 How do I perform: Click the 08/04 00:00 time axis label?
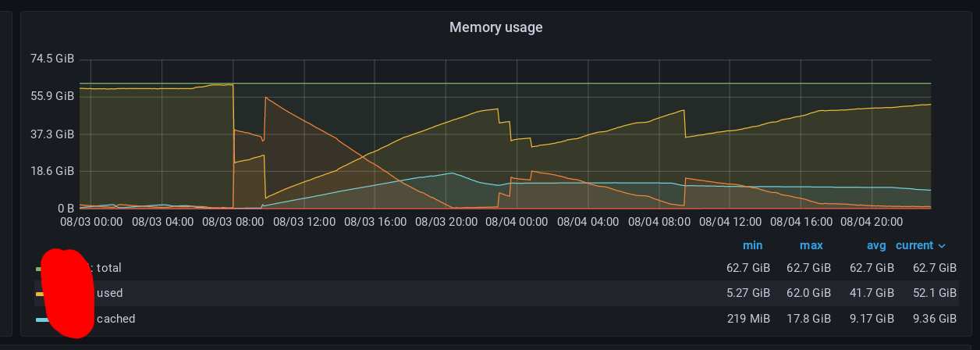[517, 222]
